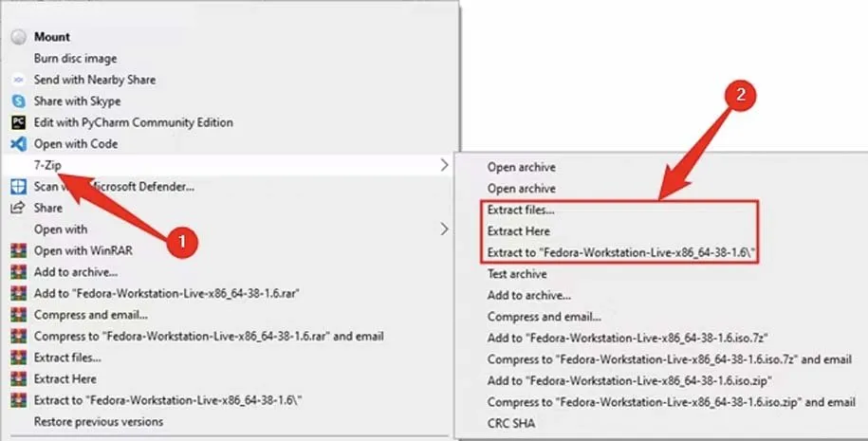Click the Microsoft Defender shield icon

pyautogui.click(x=18, y=187)
